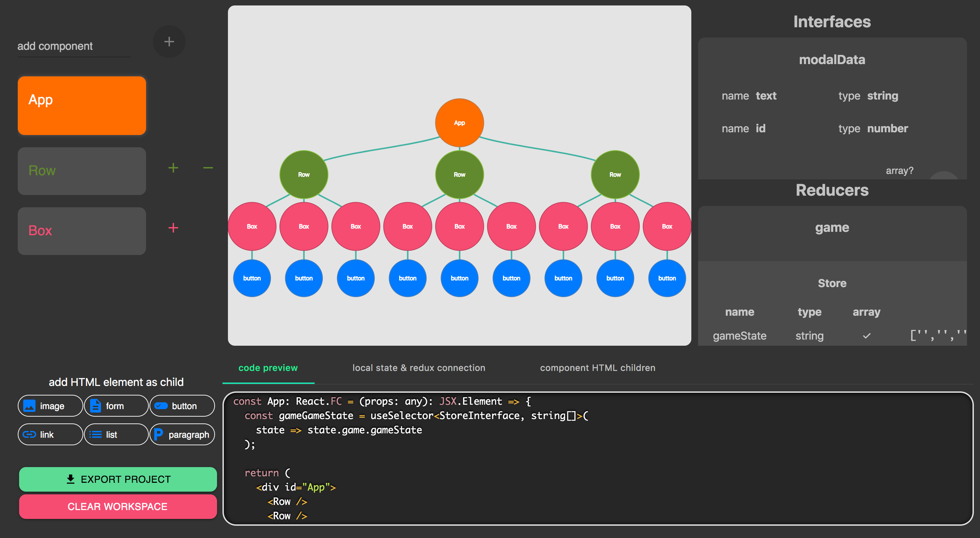Image resolution: width=980 pixels, height=538 pixels.
Task: Add a paragraph HTML element as child
Action: pos(182,434)
